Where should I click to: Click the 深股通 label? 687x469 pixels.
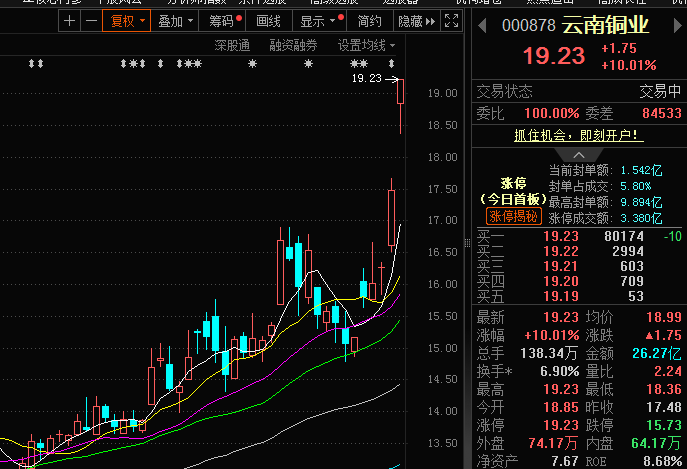tap(232, 45)
